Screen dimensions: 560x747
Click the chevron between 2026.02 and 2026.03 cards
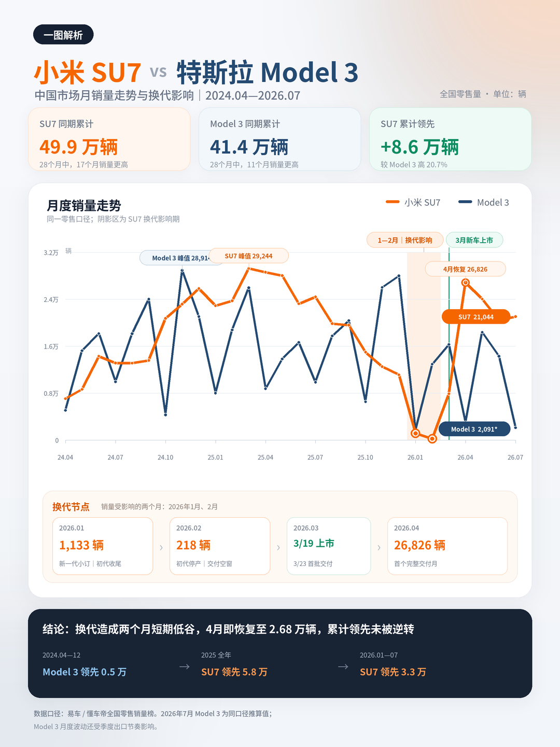[x=278, y=547]
